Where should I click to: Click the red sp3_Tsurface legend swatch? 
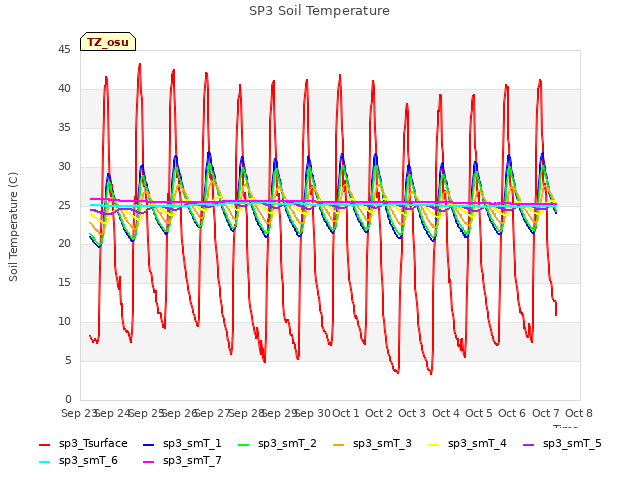pos(44,444)
